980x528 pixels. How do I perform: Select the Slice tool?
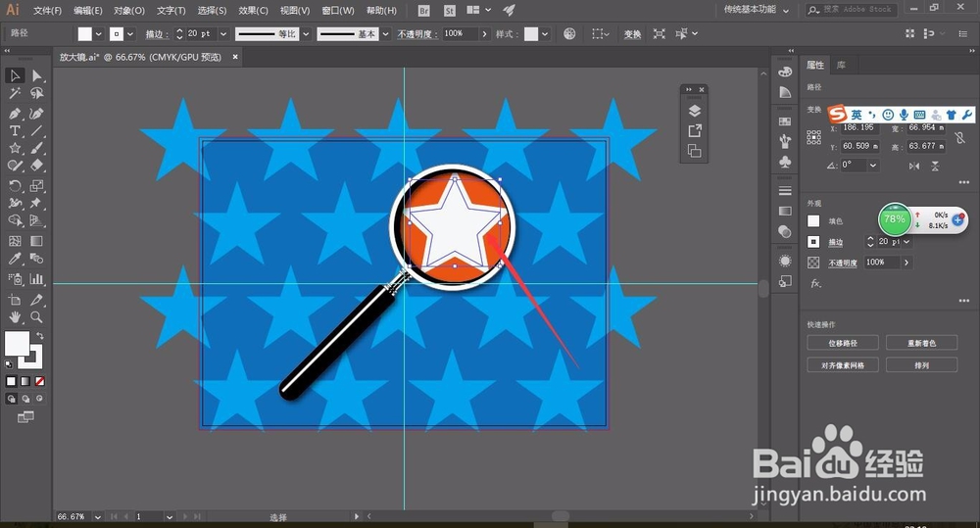point(37,300)
